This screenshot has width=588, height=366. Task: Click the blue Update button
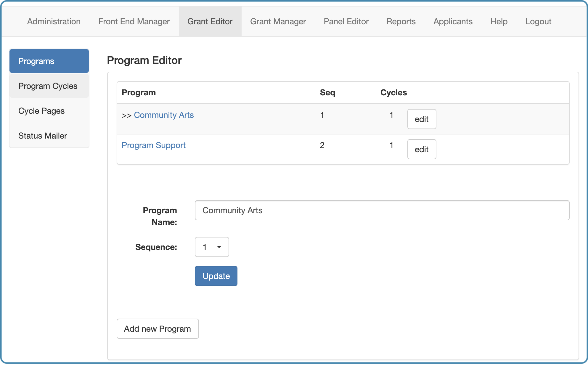pyautogui.click(x=216, y=276)
